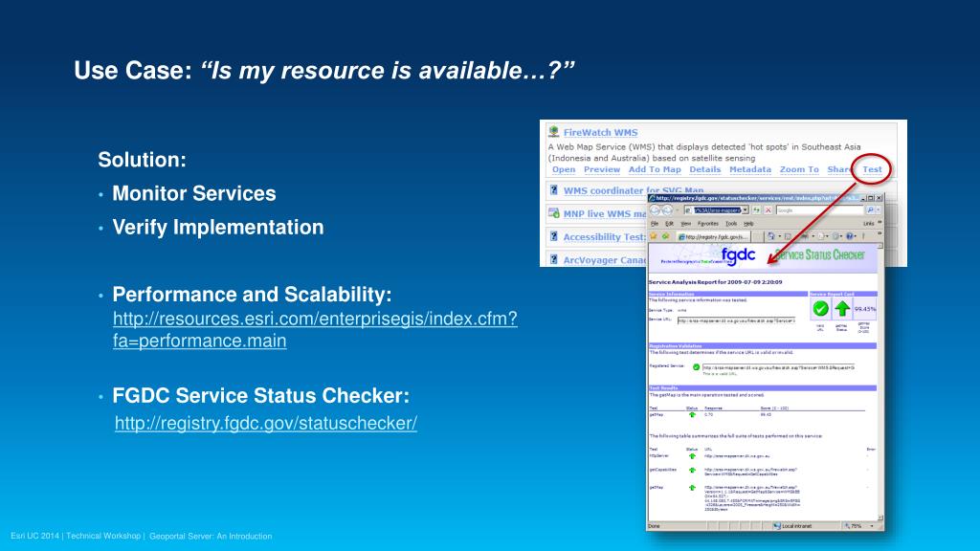Image resolution: width=980 pixels, height=551 pixels.
Task: Expand the address bar dropdown arrow
Action: (x=745, y=209)
